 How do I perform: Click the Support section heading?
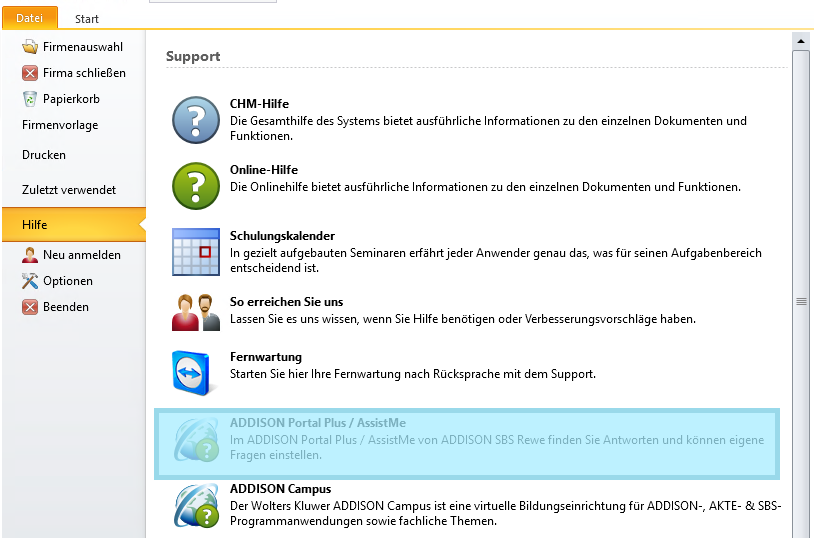pos(193,56)
